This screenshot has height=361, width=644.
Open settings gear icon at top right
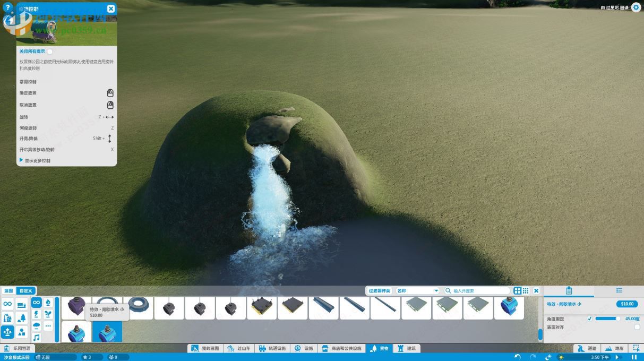tap(636, 7)
